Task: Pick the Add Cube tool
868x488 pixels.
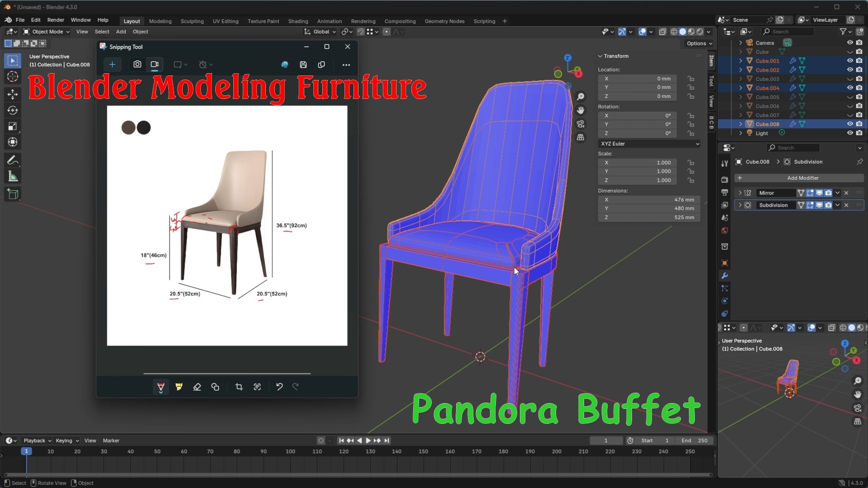Action: tap(13, 194)
